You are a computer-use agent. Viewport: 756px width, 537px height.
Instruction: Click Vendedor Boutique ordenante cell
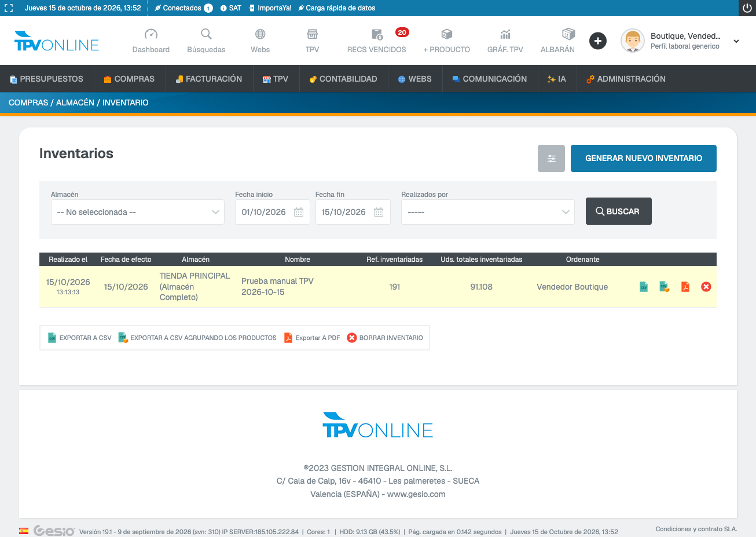[x=572, y=287]
